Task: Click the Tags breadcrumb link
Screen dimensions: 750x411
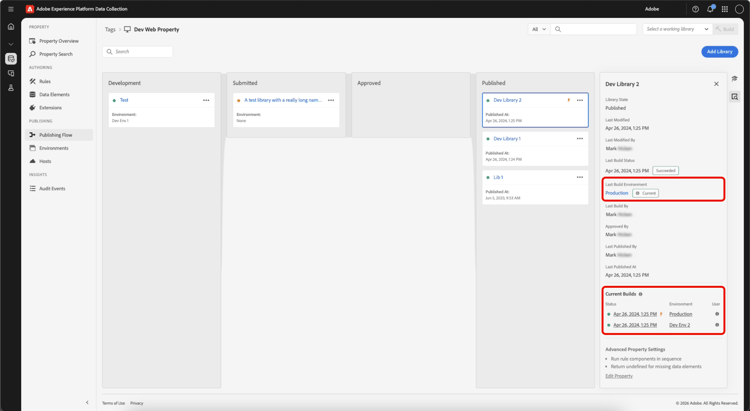Action: coord(110,30)
